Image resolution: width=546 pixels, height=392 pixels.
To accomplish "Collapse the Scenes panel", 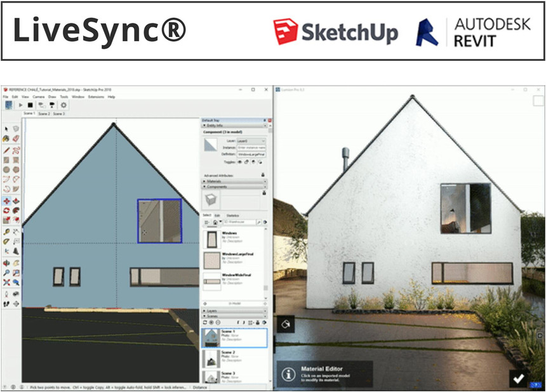I will (x=235, y=316).
